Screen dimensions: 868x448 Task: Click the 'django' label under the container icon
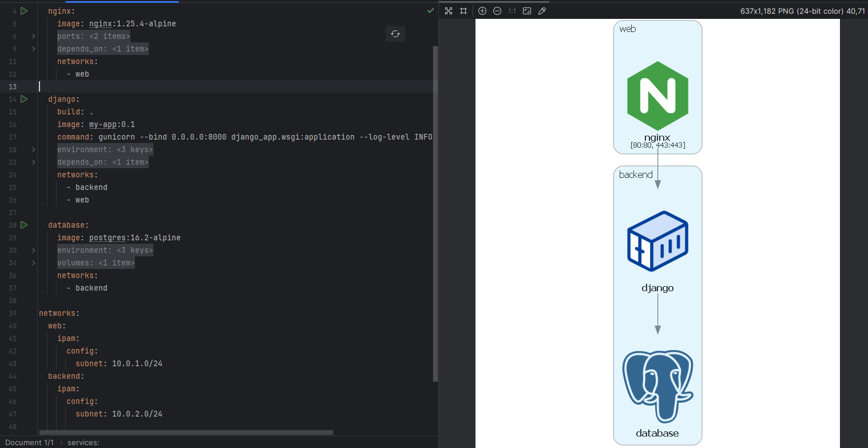pos(657,288)
